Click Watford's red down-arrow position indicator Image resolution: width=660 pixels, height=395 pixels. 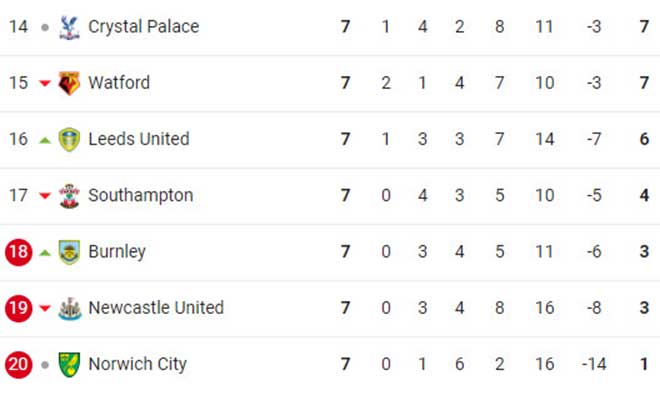[45, 83]
